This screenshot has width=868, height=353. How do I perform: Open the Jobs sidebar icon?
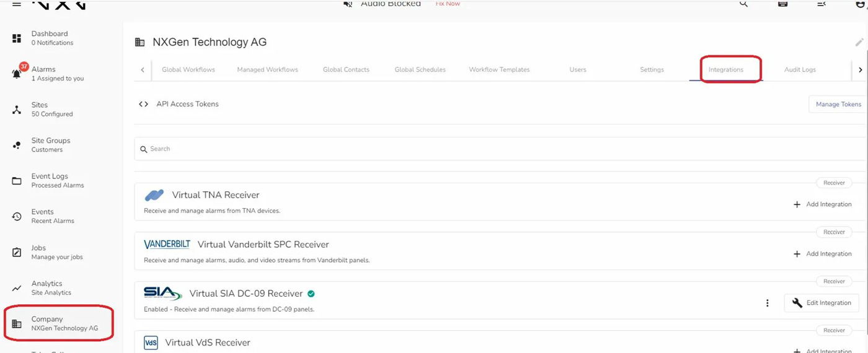coord(17,252)
